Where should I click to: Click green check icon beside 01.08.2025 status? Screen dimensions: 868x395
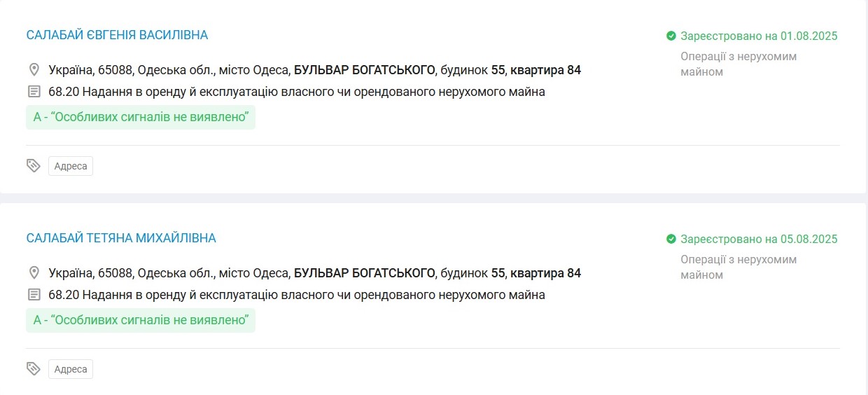pyautogui.click(x=671, y=36)
